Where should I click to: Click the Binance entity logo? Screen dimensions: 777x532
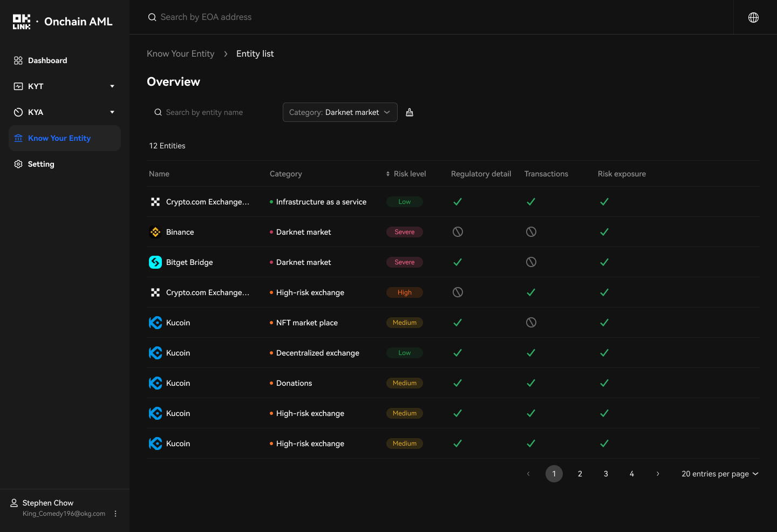pyautogui.click(x=155, y=232)
